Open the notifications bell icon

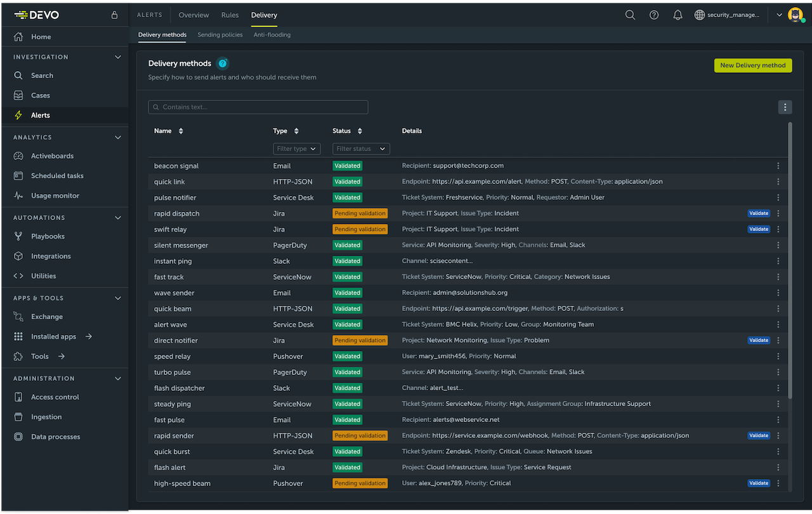(x=678, y=14)
